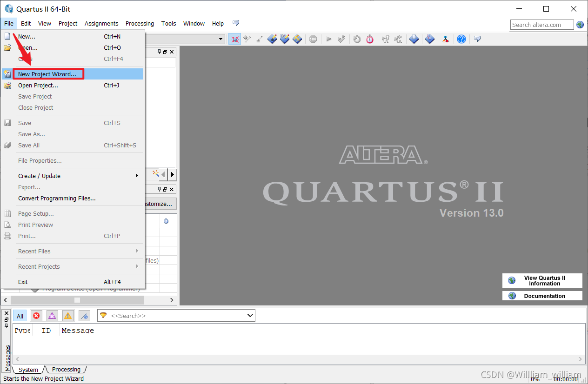Float the lower Tasks panel window
Screen dimensions: 588x384
click(165, 189)
